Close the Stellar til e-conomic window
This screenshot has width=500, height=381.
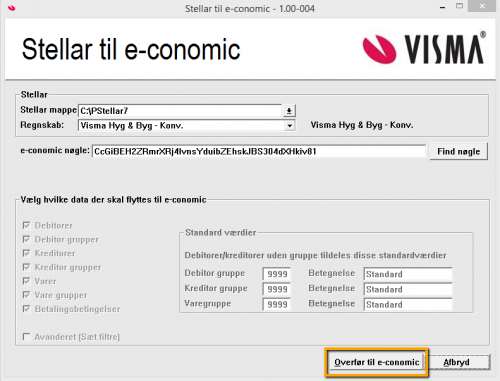tap(482, 6)
